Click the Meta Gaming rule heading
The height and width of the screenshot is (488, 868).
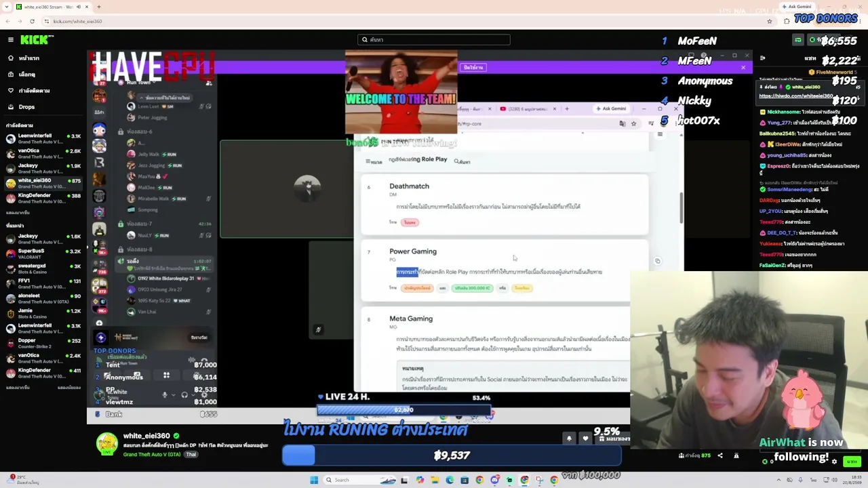click(x=411, y=319)
